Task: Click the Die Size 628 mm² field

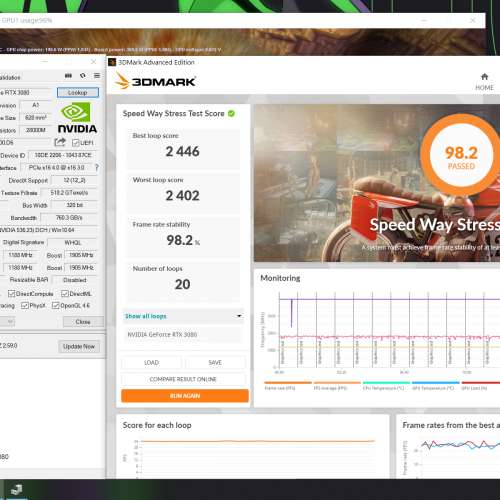Action: [36, 118]
